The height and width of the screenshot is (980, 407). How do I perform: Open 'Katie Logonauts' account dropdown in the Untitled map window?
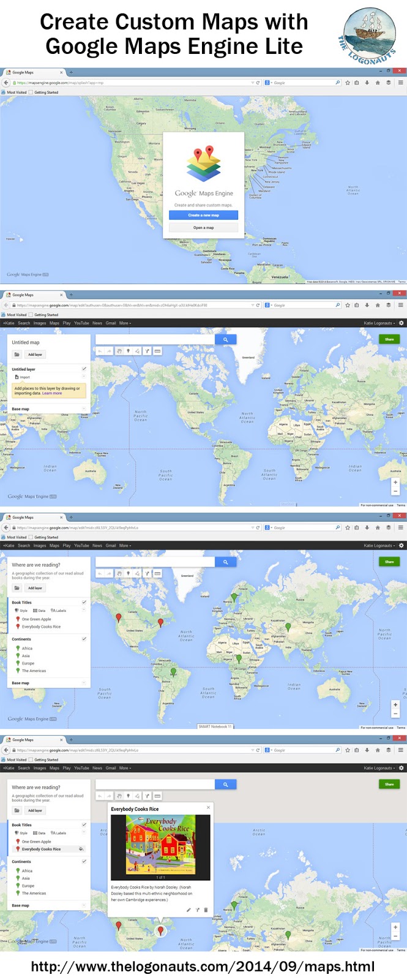379,323
